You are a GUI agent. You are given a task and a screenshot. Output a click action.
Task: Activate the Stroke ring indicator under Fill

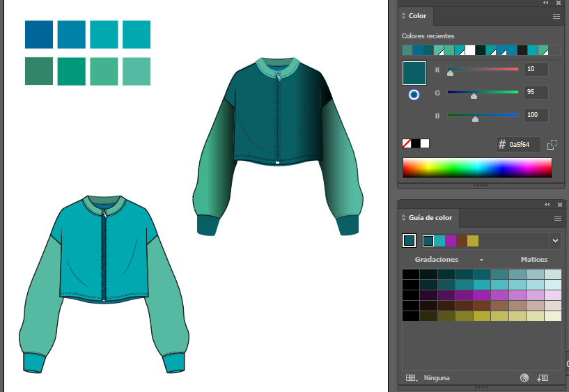click(414, 95)
